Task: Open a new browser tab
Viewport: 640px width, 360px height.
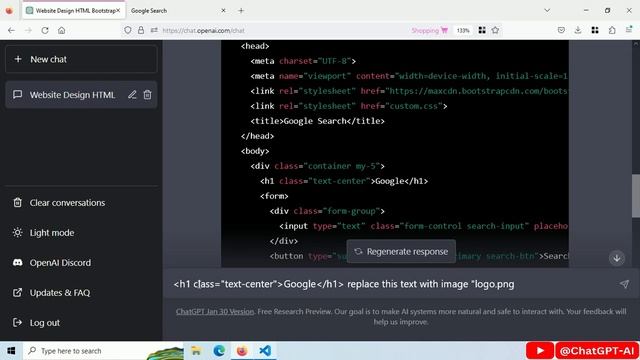Action: pos(241,11)
